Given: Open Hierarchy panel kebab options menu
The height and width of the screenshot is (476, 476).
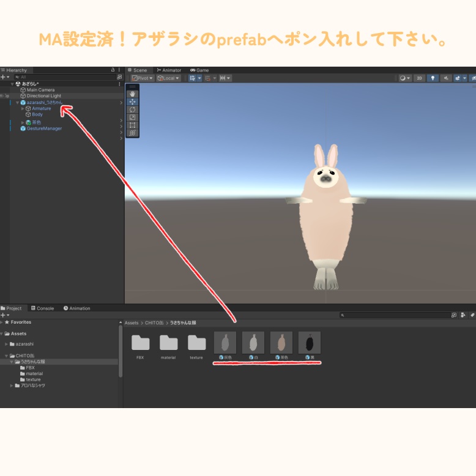Looking at the screenshot, I should pyautogui.click(x=119, y=70).
